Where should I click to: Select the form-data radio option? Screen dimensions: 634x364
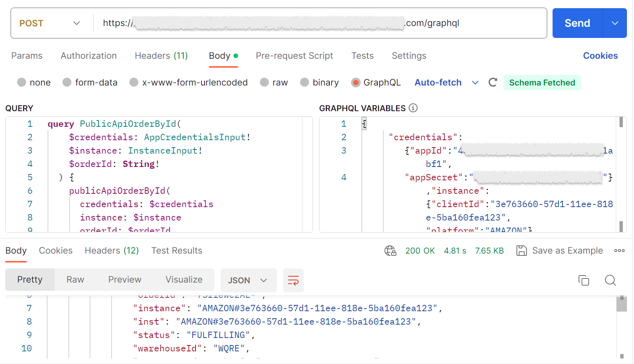(x=67, y=83)
